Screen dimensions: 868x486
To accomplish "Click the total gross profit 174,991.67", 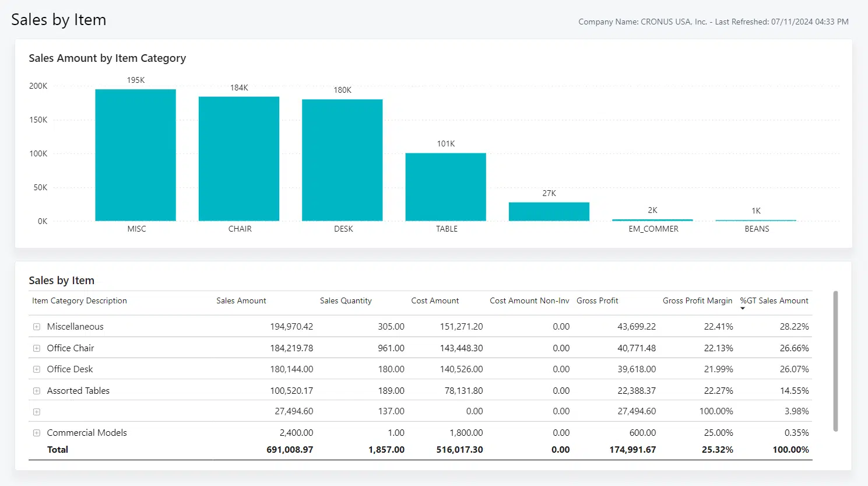I will pos(632,450).
